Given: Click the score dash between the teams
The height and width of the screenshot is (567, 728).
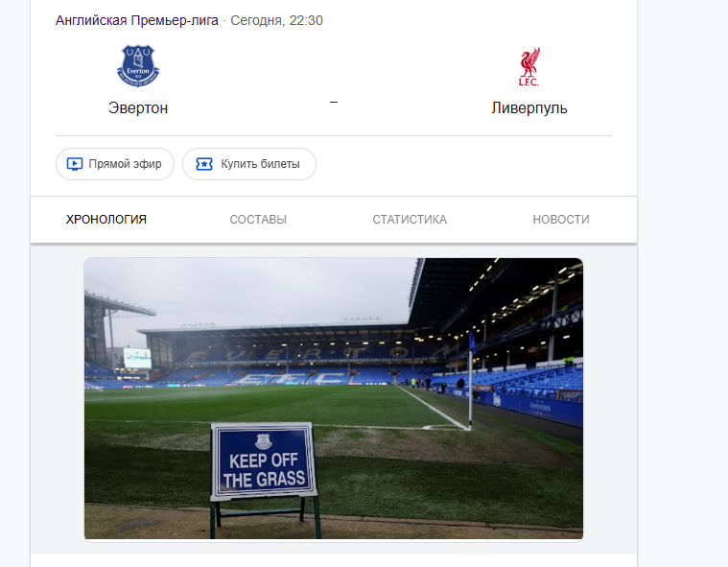Looking at the screenshot, I should pos(334,102).
